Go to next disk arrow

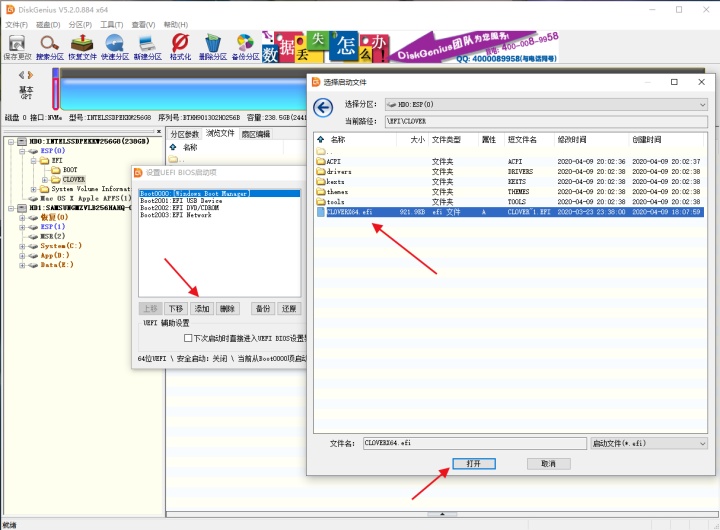30,75
